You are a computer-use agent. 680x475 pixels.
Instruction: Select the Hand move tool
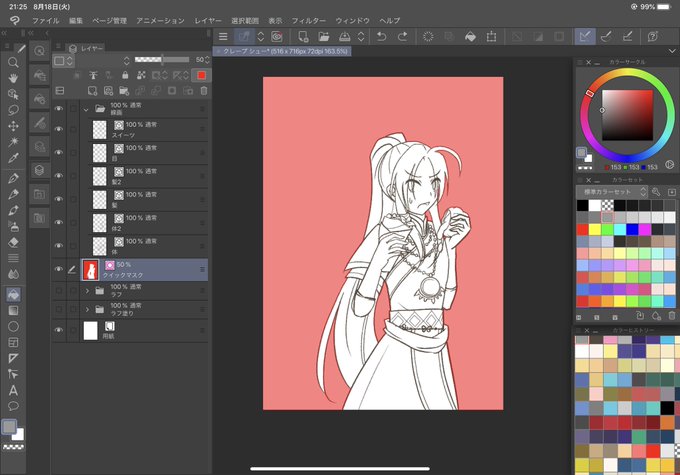pos(13,78)
